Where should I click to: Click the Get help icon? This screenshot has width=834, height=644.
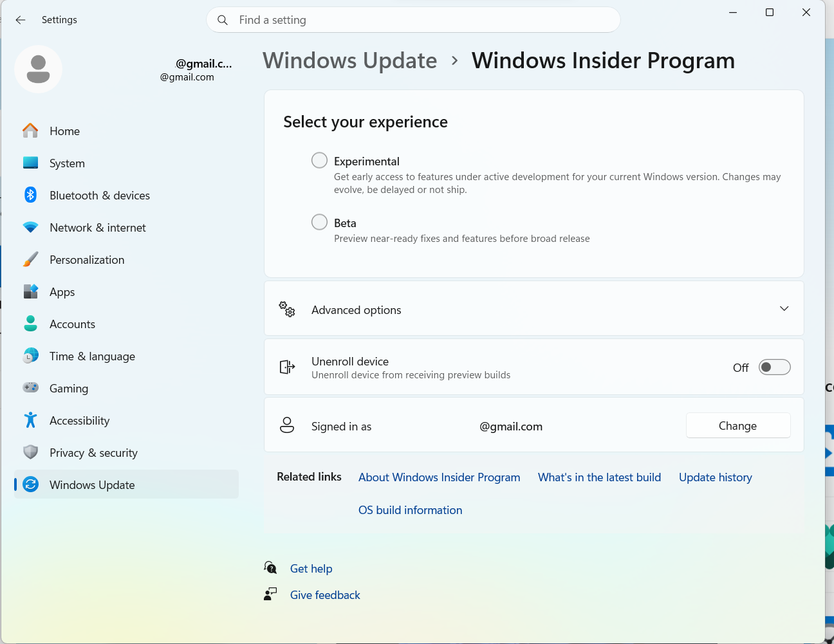pos(270,567)
